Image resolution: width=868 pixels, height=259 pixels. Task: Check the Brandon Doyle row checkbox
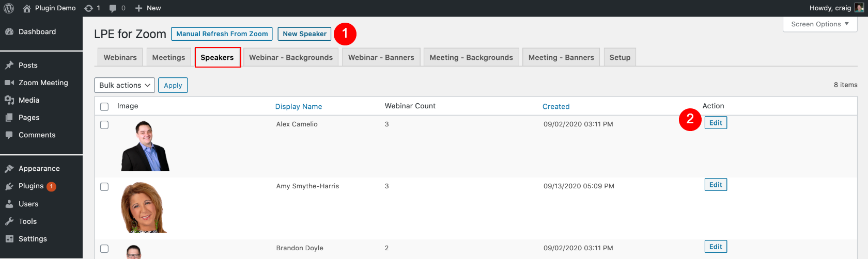[x=104, y=249]
